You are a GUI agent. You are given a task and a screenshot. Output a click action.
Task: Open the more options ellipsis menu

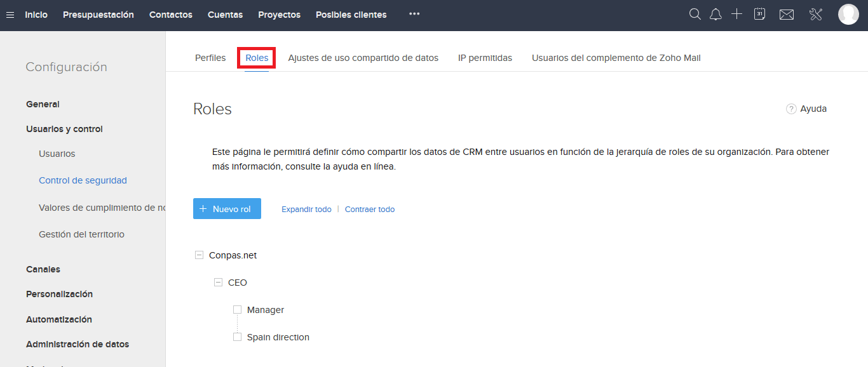click(x=414, y=13)
